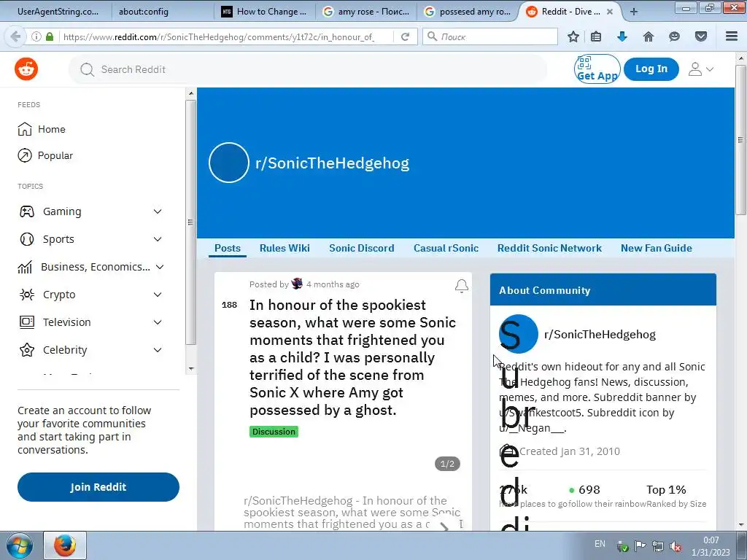Open the downloads arrow icon
747x560 pixels.
pos(622,36)
